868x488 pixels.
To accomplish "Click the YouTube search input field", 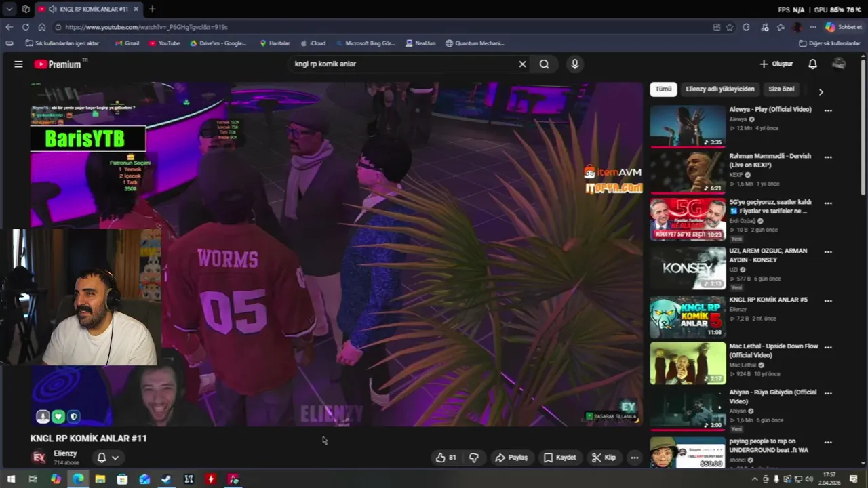I will coord(403,64).
